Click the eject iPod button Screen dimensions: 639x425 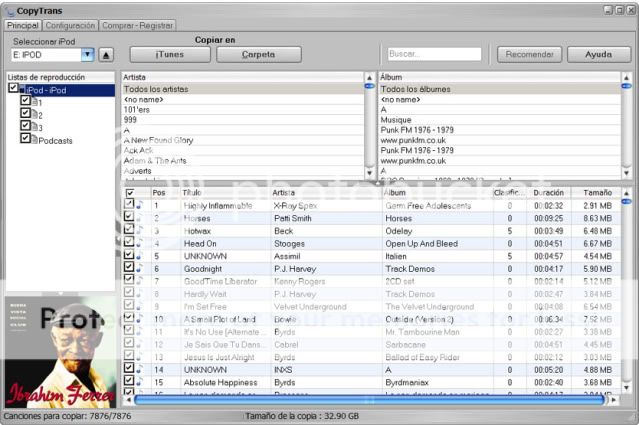coord(106,55)
